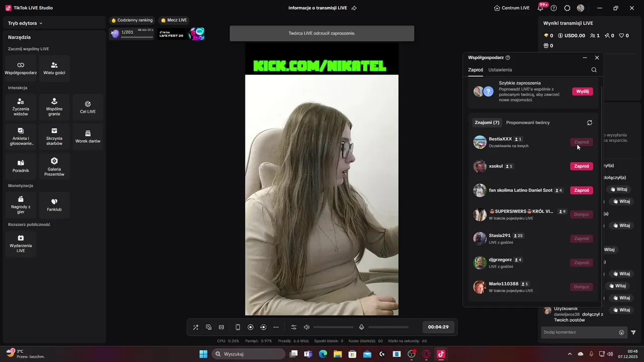
Task: Open File Explorer from taskbar
Action: click(x=338, y=354)
